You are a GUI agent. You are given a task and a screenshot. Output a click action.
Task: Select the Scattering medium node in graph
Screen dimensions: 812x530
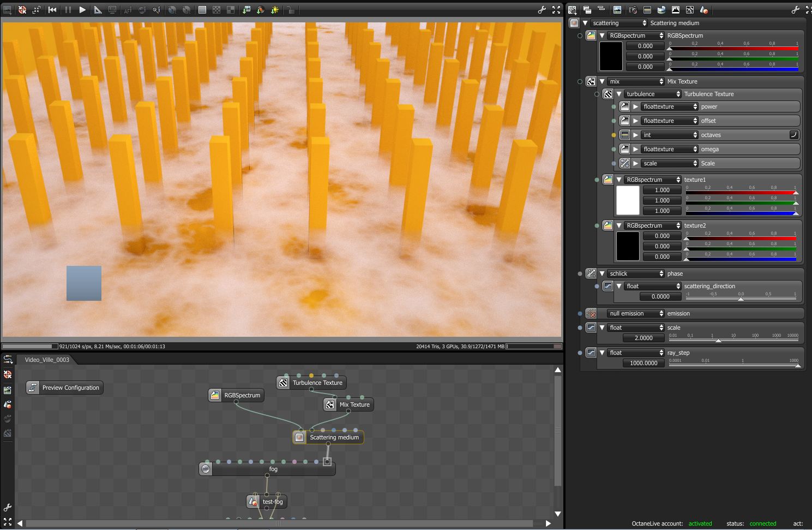pyautogui.click(x=328, y=437)
